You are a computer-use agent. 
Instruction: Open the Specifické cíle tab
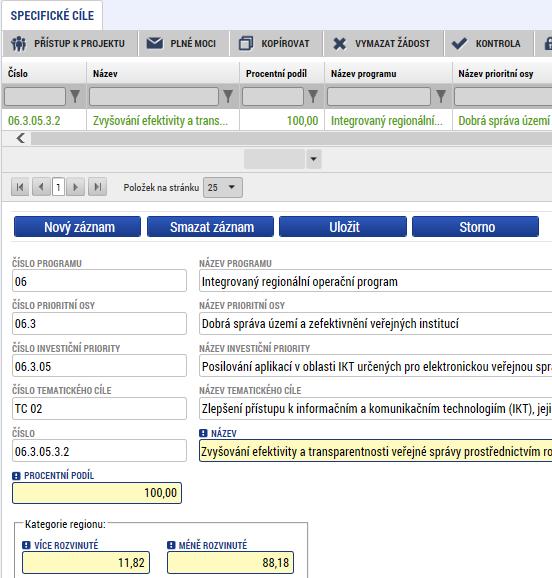pyautogui.click(x=52, y=16)
